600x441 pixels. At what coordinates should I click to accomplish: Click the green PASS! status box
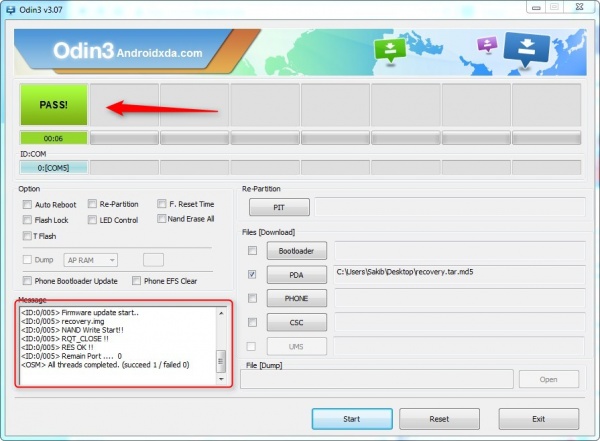tap(54, 105)
